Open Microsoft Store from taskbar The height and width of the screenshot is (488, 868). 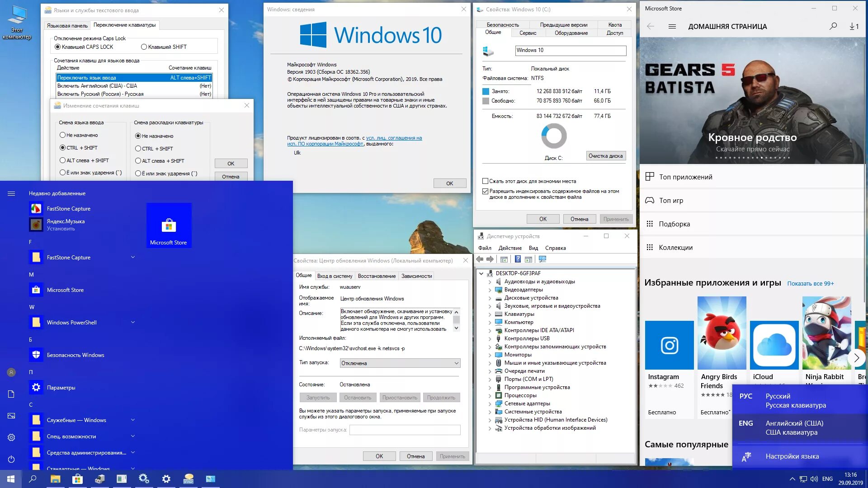pos(77,479)
